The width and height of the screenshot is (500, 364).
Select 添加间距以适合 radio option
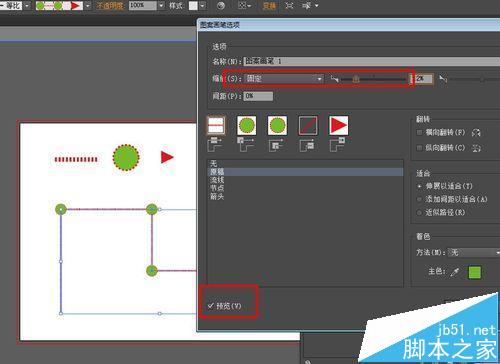click(x=420, y=199)
